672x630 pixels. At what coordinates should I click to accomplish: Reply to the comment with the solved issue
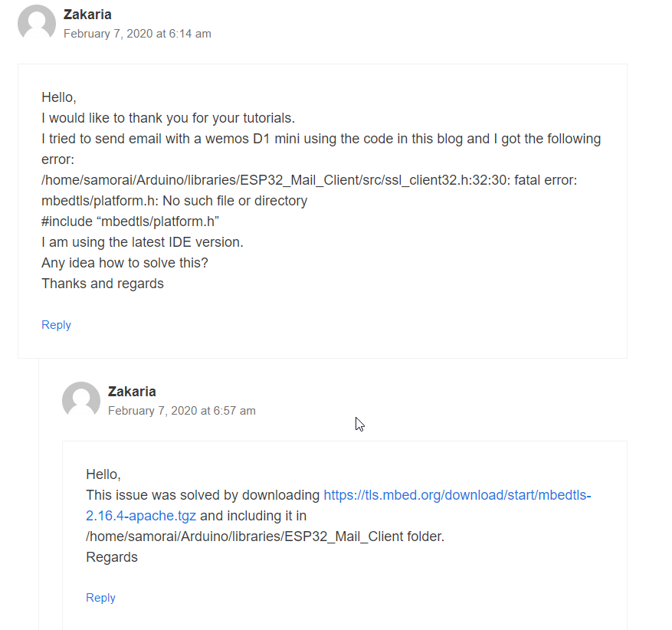(x=100, y=598)
